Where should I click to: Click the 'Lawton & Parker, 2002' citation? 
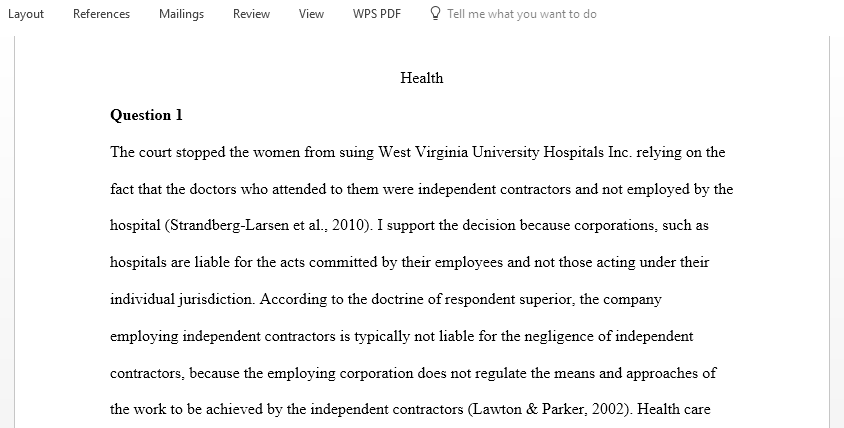(549, 409)
